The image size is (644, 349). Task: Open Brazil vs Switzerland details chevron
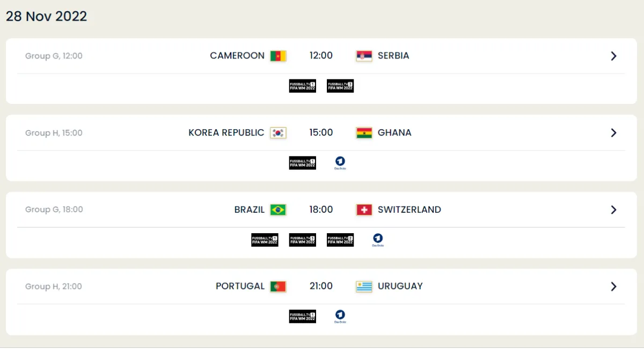tap(613, 210)
